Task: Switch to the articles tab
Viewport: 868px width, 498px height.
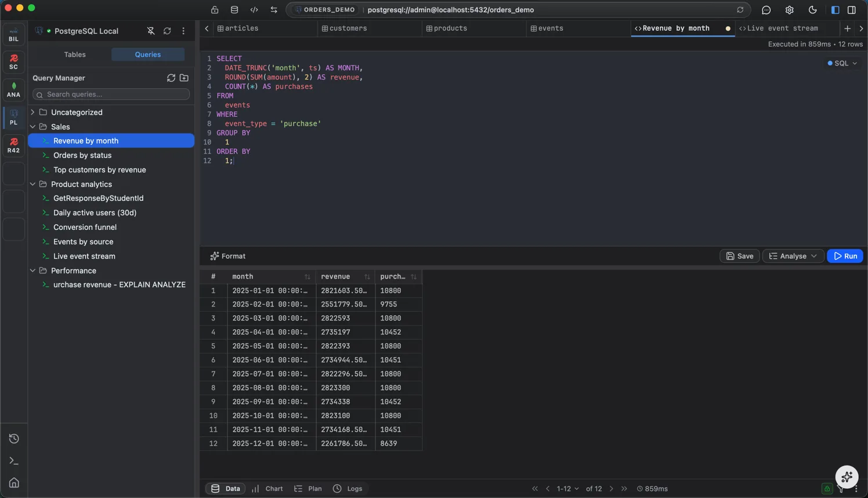Action: pyautogui.click(x=265, y=28)
